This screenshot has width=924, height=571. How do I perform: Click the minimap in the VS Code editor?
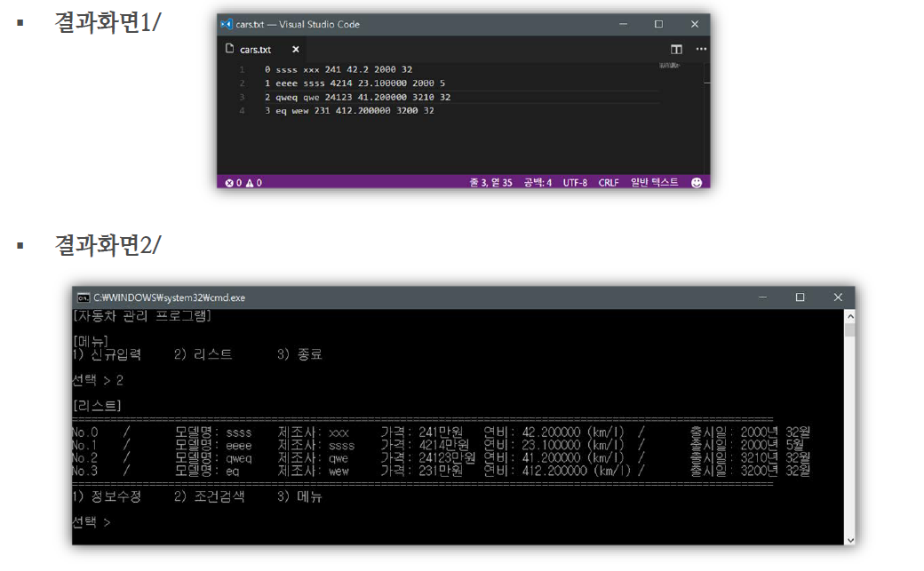pos(669,66)
